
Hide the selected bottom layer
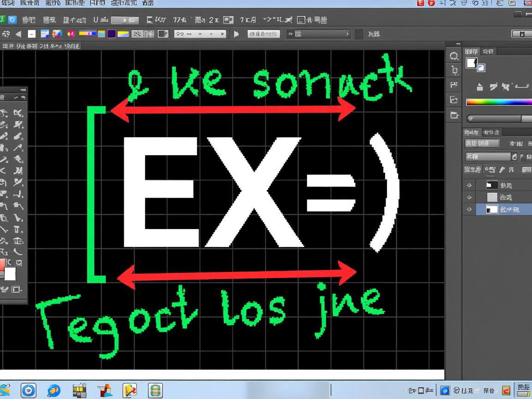coord(470,209)
